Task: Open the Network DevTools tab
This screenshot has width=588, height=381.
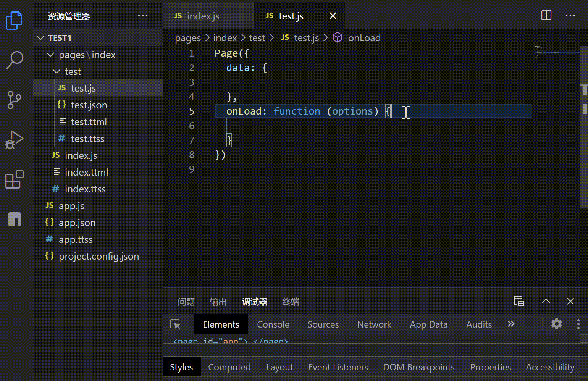Action: point(374,324)
